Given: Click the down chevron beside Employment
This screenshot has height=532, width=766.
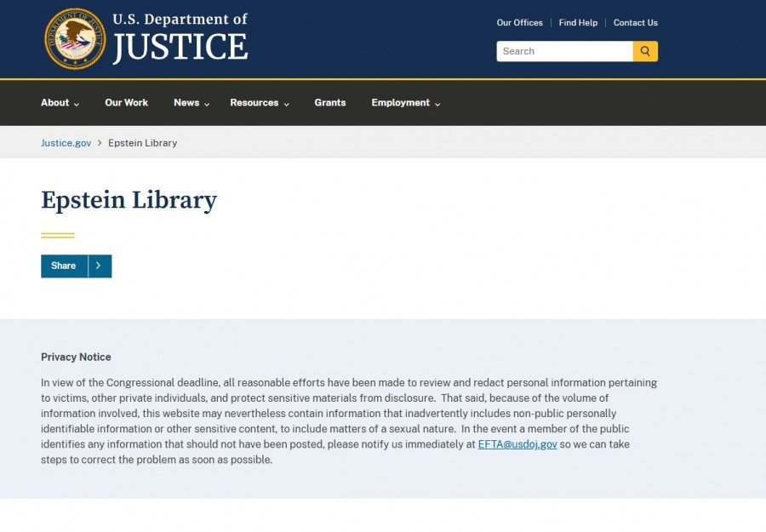Looking at the screenshot, I should tap(437, 104).
